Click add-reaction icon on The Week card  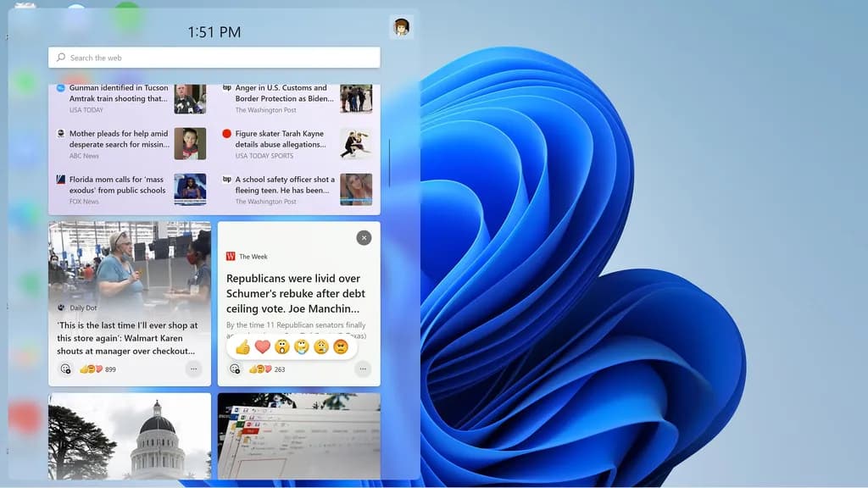[235, 369]
